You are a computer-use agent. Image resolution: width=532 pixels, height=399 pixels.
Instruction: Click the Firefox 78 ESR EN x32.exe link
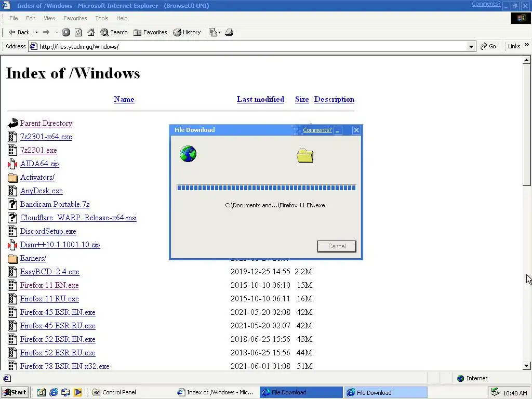[64, 366]
